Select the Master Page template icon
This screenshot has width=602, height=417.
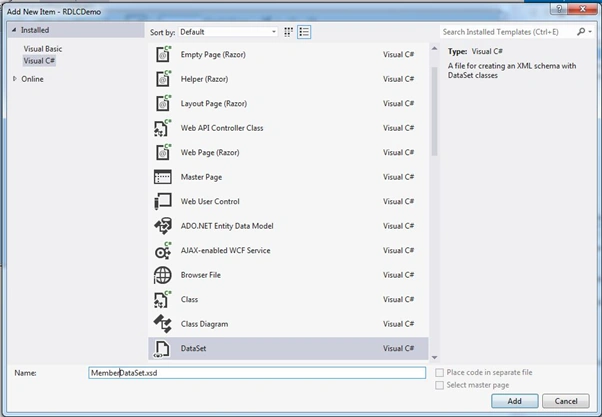click(x=163, y=177)
